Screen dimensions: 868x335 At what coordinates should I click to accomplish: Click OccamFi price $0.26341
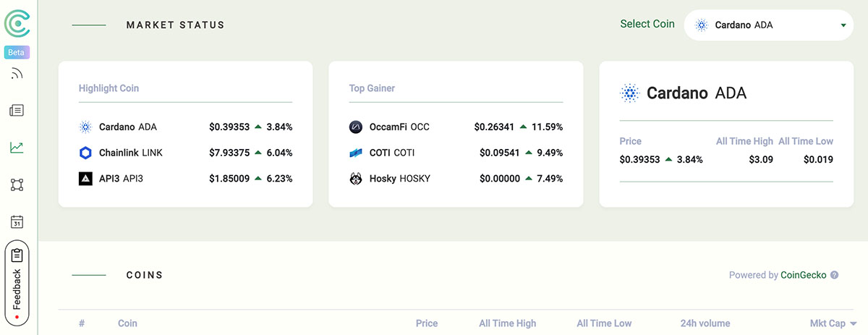(x=495, y=127)
